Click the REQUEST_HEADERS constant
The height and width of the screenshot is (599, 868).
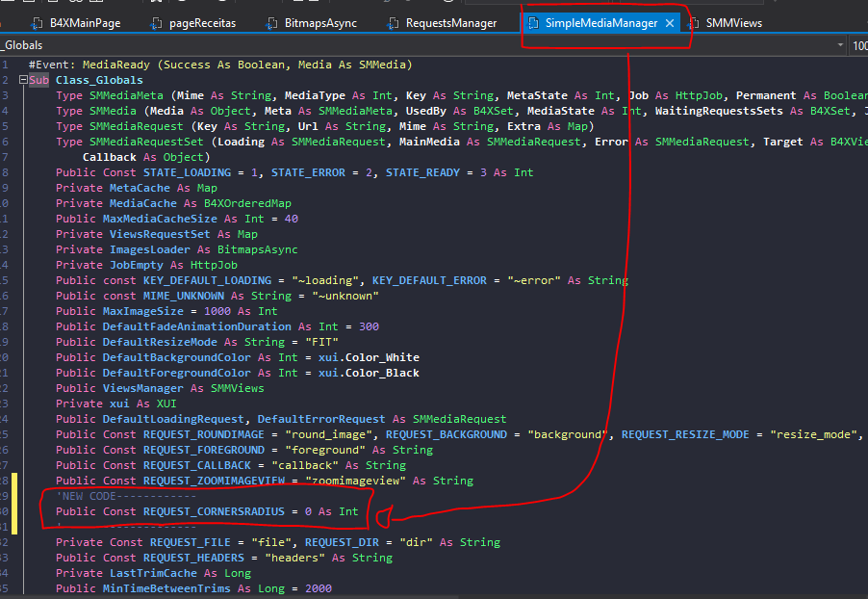[193, 558]
